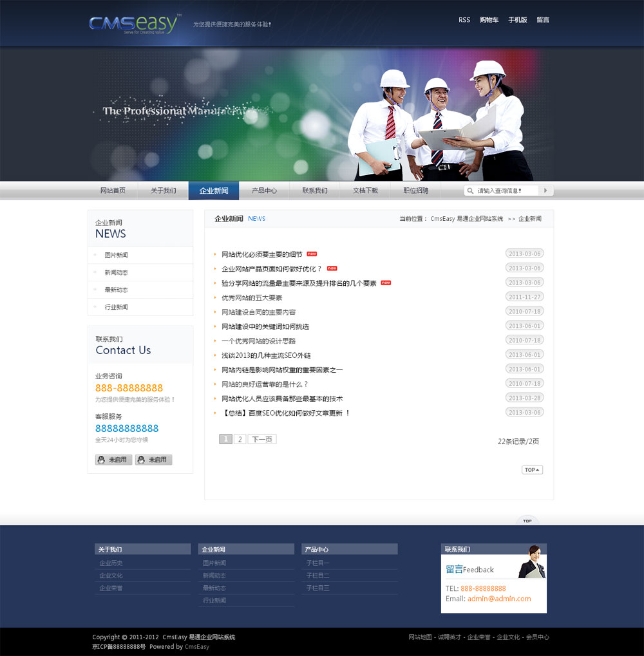Image resolution: width=644 pixels, height=656 pixels.
Task: Click the 下一页 next page button
Action: [261, 439]
